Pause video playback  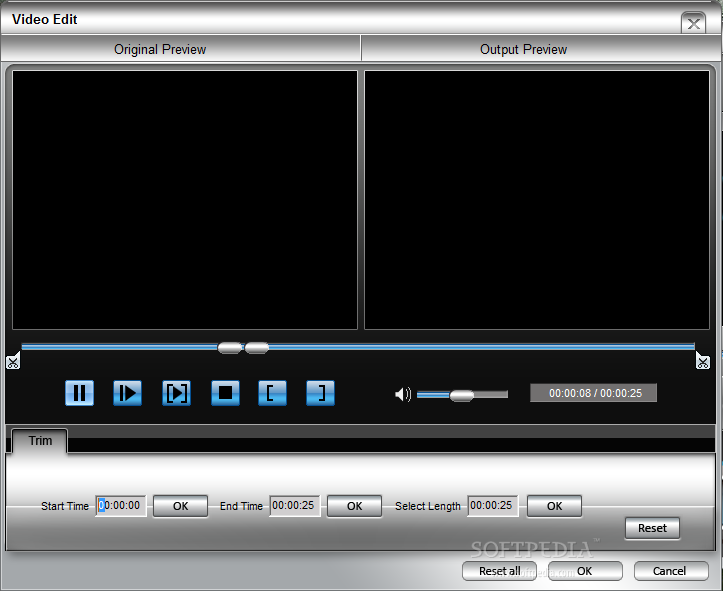pyautogui.click(x=79, y=393)
